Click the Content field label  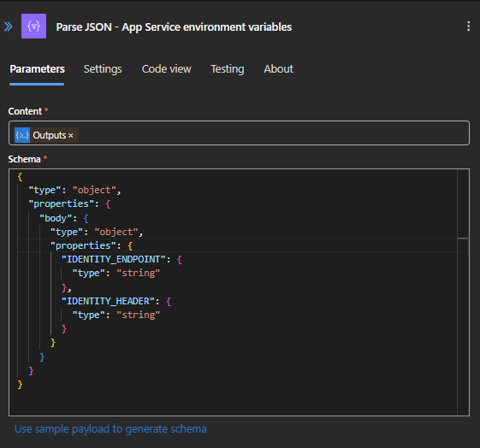pos(25,111)
